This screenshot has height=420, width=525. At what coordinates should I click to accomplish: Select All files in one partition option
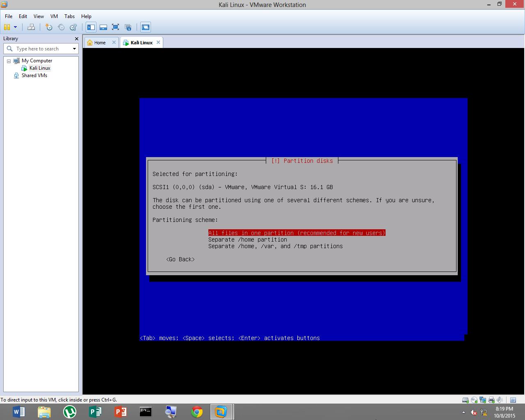pos(297,233)
